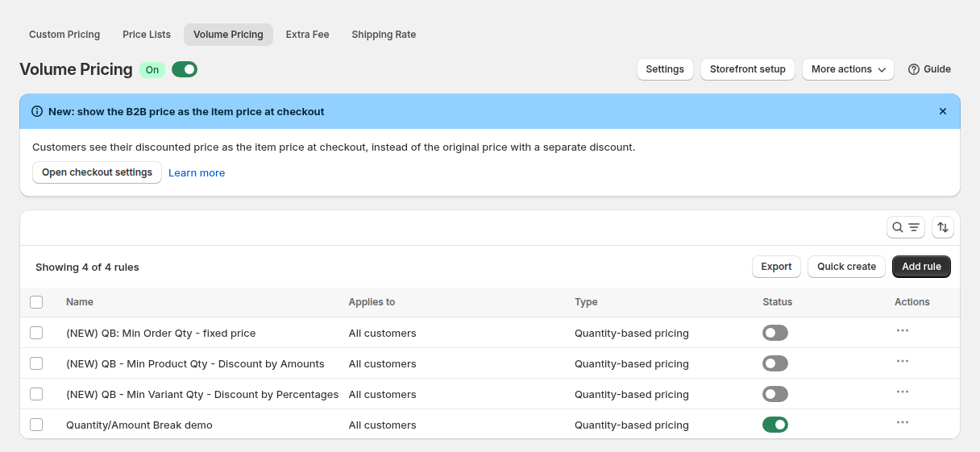
Task: Toggle the Volume Pricing main switch
Action: pyautogui.click(x=185, y=69)
